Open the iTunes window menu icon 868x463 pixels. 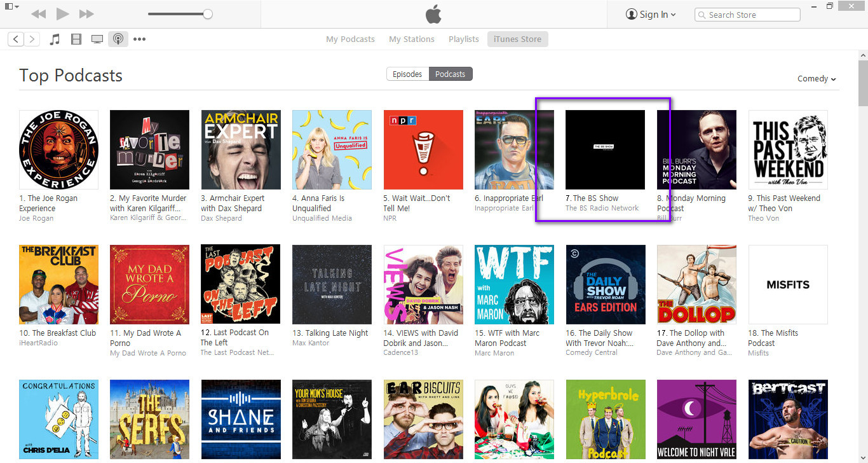[x=11, y=6]
